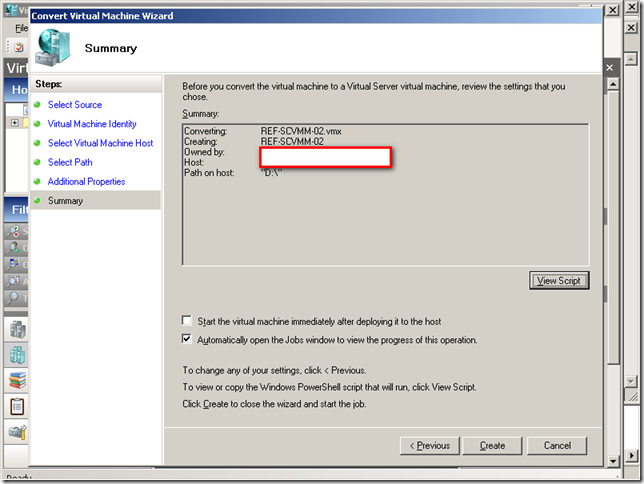
Task: Enable starting the virtual machine immediately after deploying
Action: [x=187, y=320]
